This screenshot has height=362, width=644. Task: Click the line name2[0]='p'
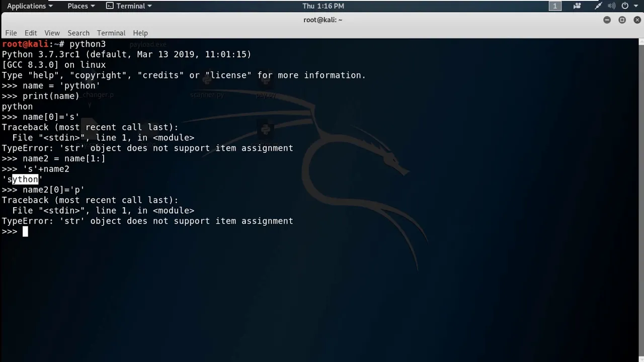43,190
